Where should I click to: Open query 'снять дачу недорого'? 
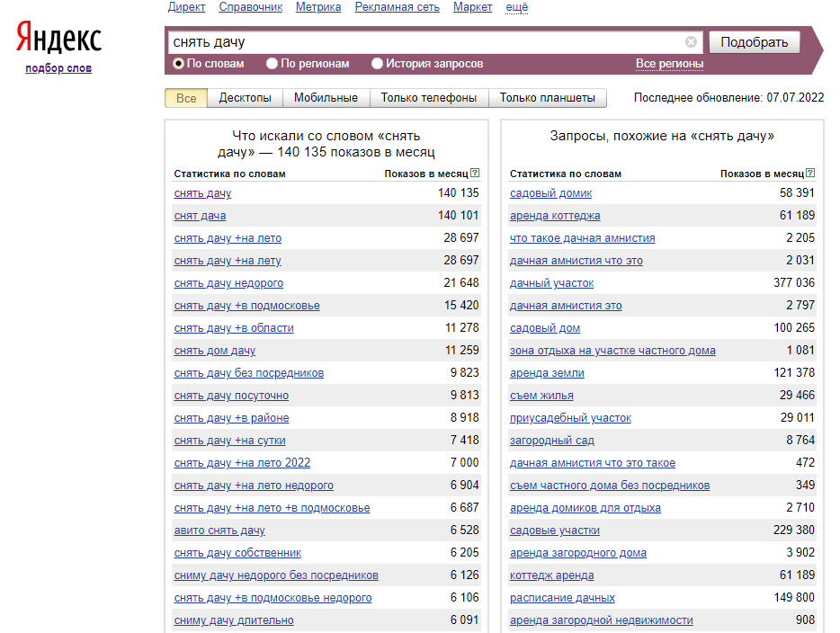tap(228, 283)
